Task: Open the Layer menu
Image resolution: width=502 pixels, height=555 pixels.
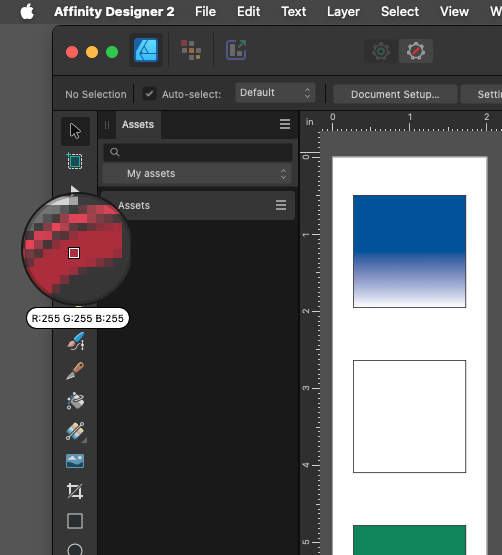Action: (343, 11)
